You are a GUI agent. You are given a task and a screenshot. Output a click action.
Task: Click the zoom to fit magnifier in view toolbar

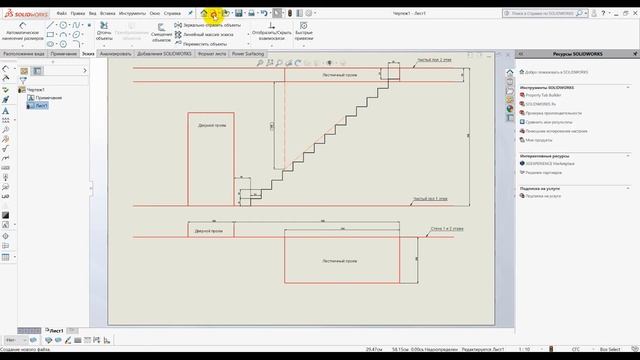[260, 63]
